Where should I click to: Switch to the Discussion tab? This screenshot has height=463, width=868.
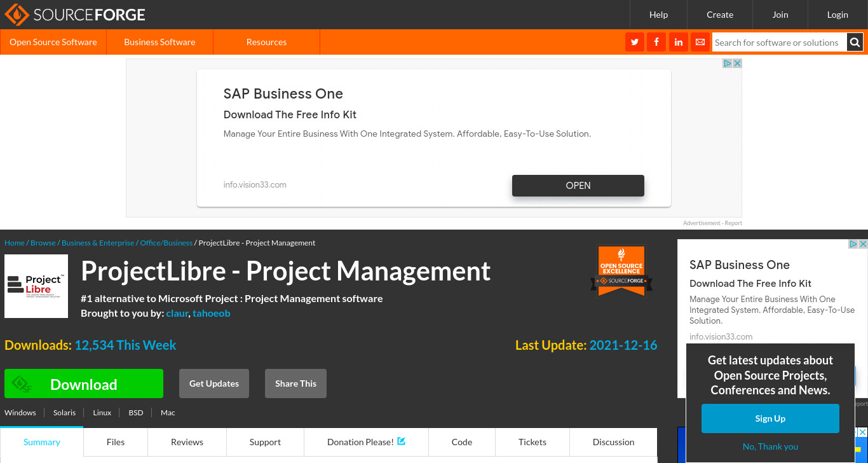coord(613,442)
